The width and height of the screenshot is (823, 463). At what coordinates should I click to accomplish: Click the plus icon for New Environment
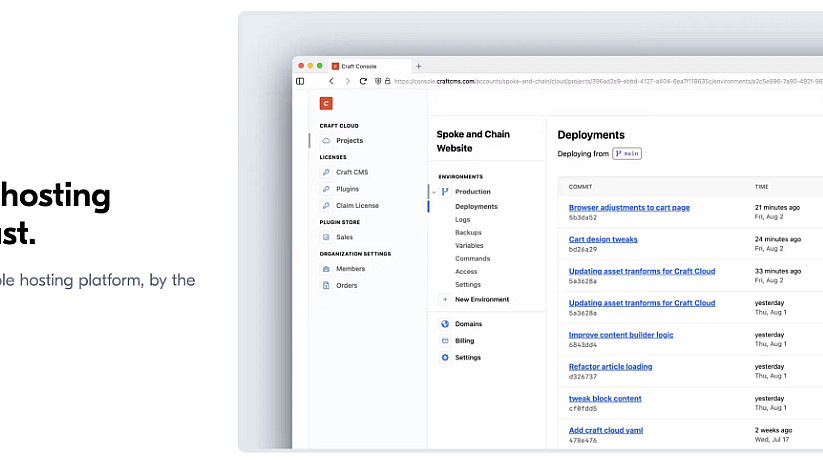click(x=445, y=299)
